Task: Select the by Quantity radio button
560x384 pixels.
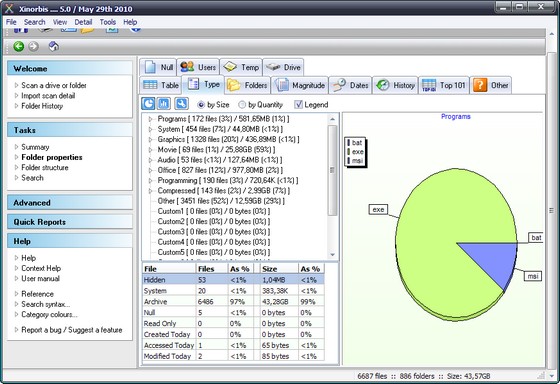Action: click(242, 105)
